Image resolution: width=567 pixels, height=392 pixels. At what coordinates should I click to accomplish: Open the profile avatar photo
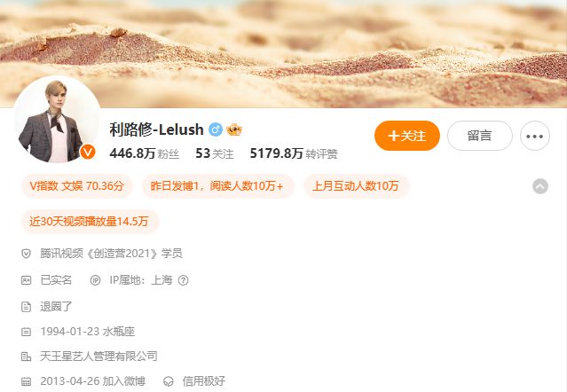(x=57, y=119)
